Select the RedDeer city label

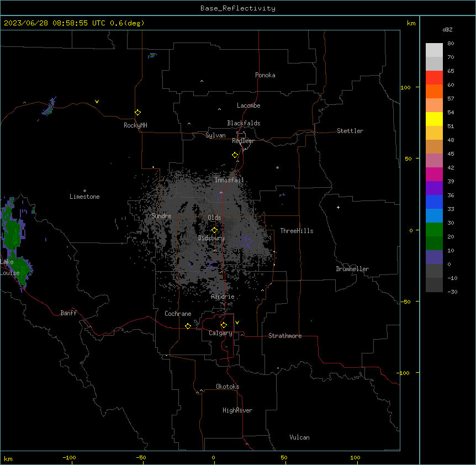pos(243,141)
